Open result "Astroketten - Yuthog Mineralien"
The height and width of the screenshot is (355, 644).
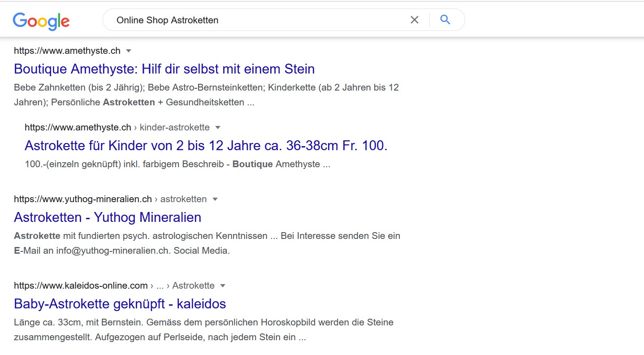[108, 217]
